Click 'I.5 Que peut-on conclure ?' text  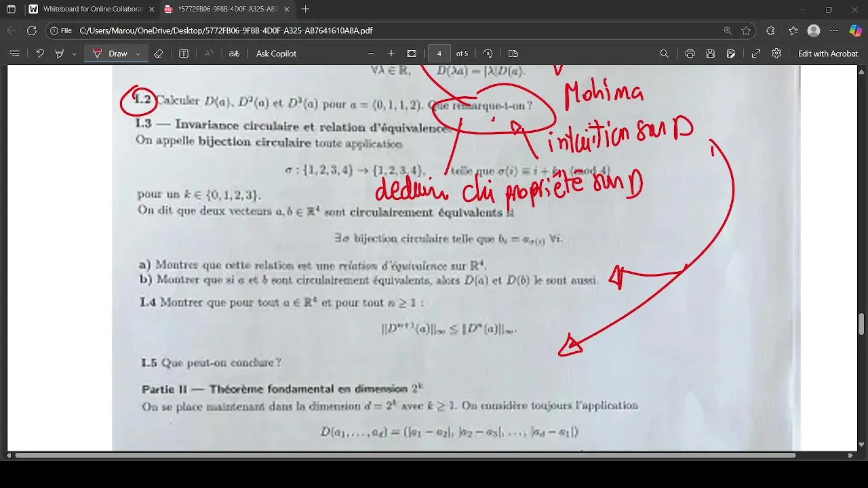[211, 363]
